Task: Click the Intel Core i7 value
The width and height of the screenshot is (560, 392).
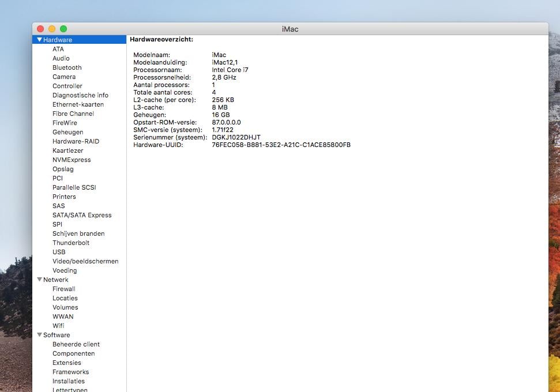Action: 230,70
